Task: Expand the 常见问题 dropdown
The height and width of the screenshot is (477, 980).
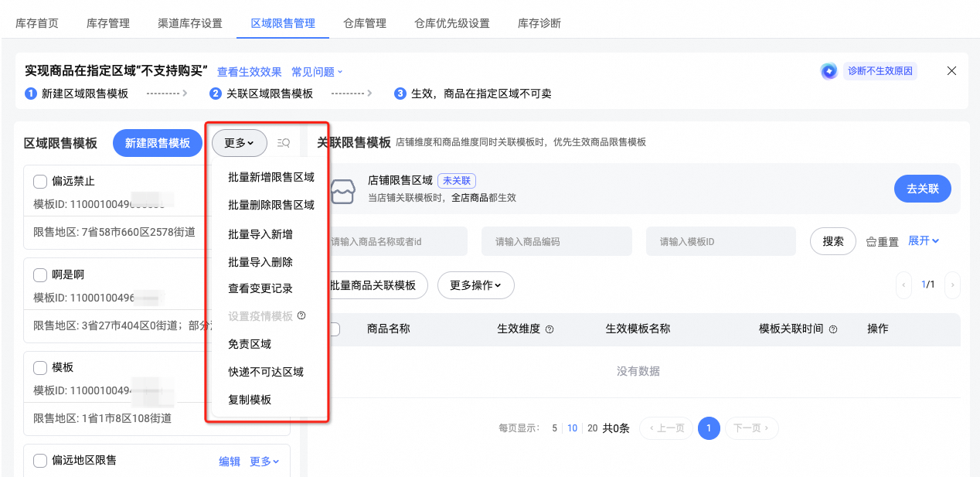Action: coord(317,72)
